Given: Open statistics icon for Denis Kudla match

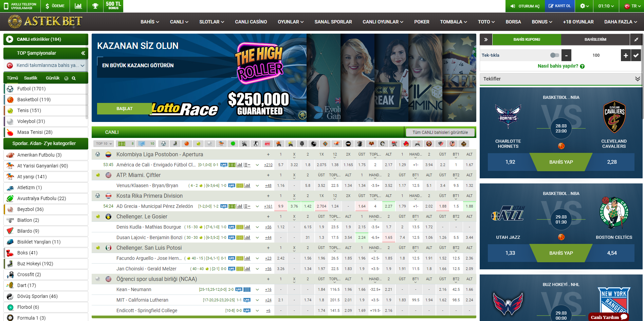Looking at the screenshot, I should point(247,227).
